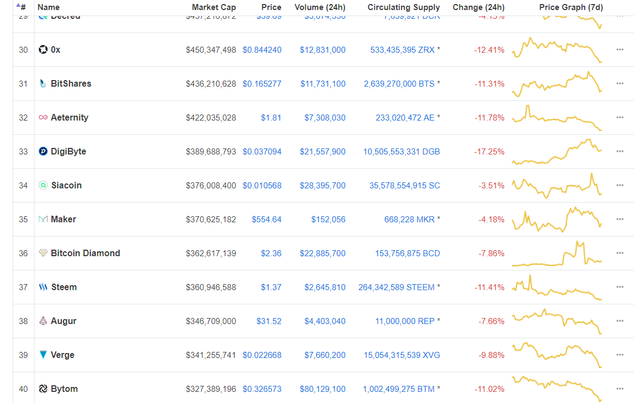Click Steem supply 264,342,589 STEEM
Image resolution: width=640 pixels, height=403 pixels.
396,287
